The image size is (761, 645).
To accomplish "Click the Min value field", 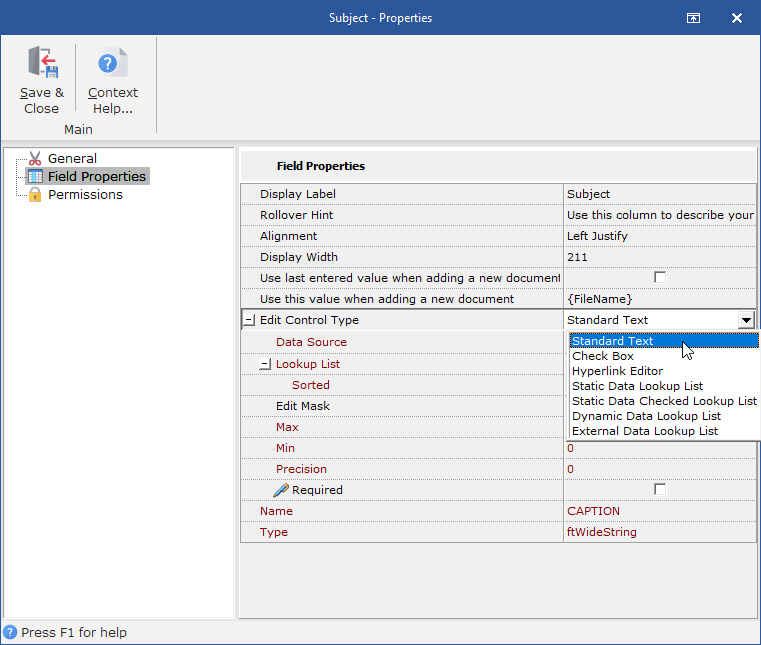I will point(660,448).
